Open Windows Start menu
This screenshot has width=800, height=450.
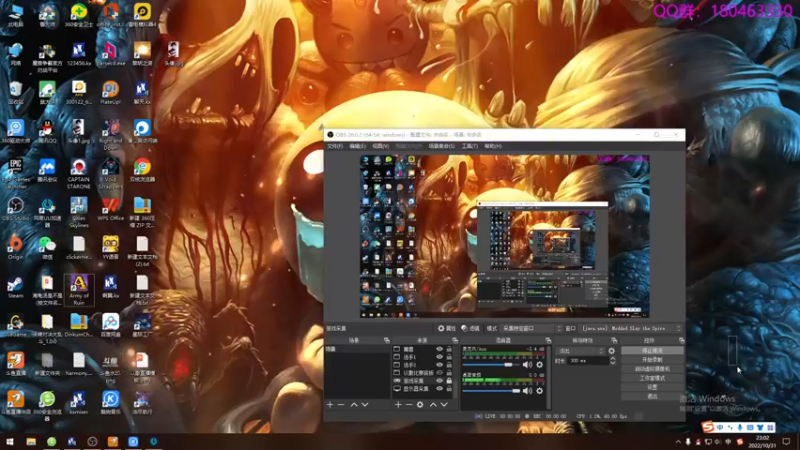point(10,442)
